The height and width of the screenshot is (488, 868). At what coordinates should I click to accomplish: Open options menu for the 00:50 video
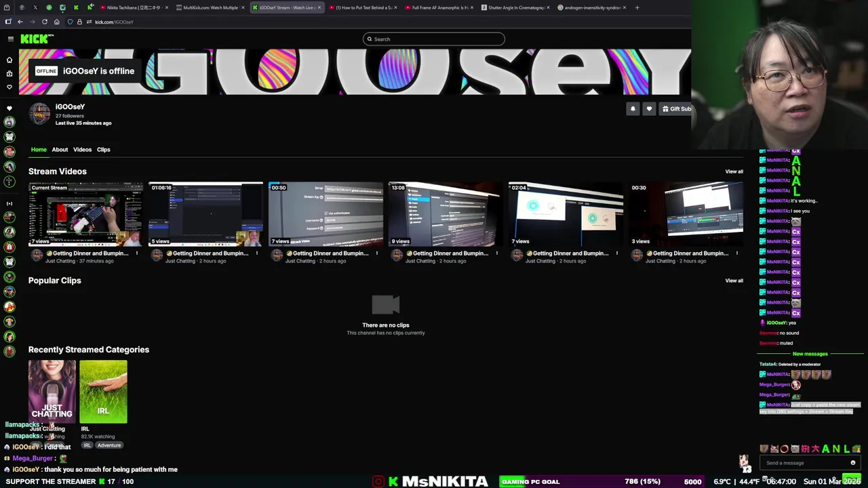[x=377, y=253]
